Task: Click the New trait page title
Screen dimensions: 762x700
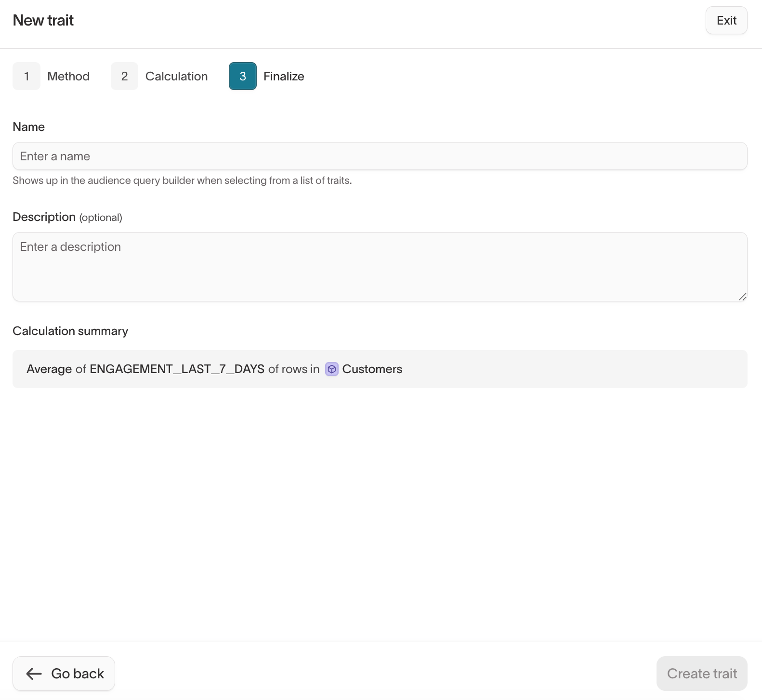Action: [x=43, y=20]
